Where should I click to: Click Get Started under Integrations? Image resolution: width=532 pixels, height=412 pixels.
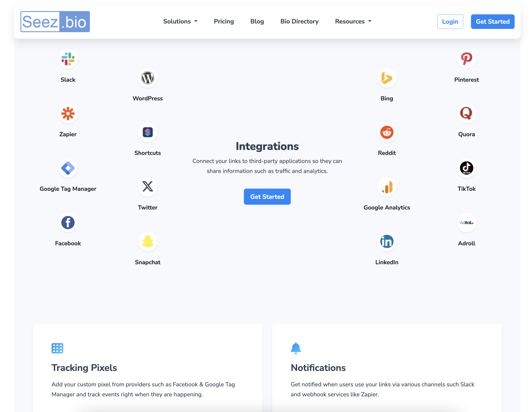click(x=267, y=197)
